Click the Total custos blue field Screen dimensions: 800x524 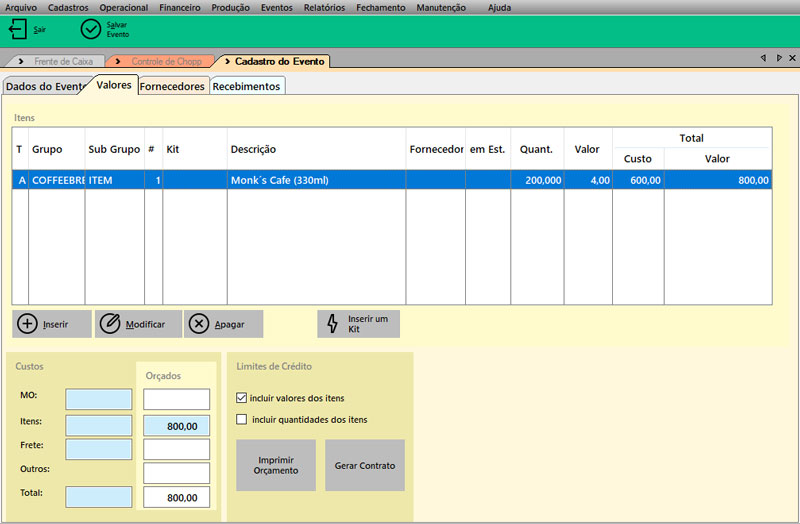click(x=98, y=497)
